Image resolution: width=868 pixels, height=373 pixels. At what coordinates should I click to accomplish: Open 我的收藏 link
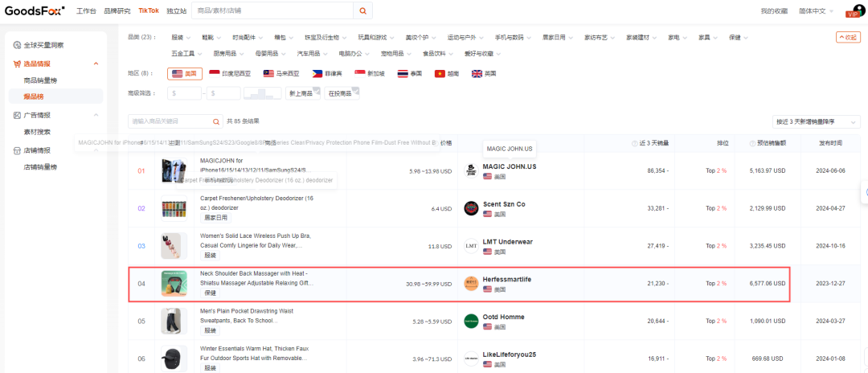774,10
